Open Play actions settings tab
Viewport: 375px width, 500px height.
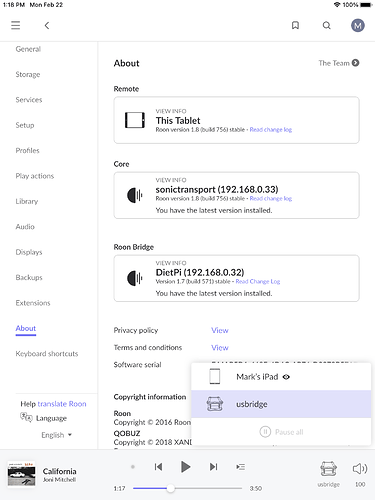pyautogui.click(x=35, y=176)
